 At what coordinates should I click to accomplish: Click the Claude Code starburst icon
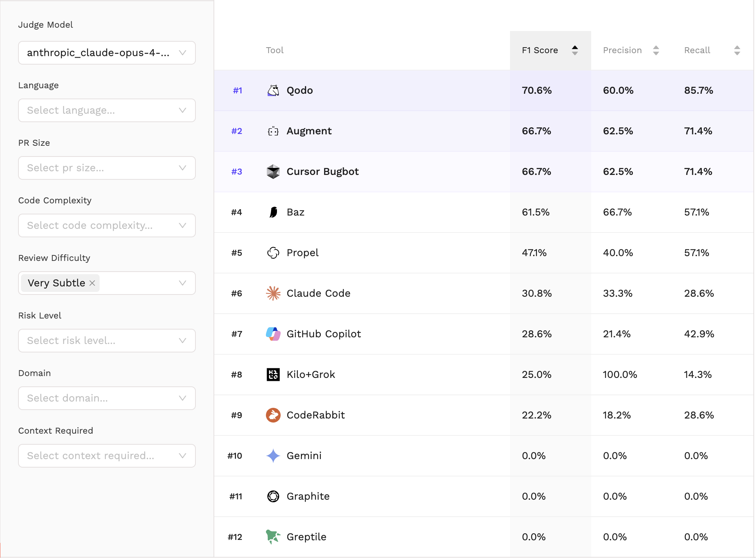coord(273,293)
